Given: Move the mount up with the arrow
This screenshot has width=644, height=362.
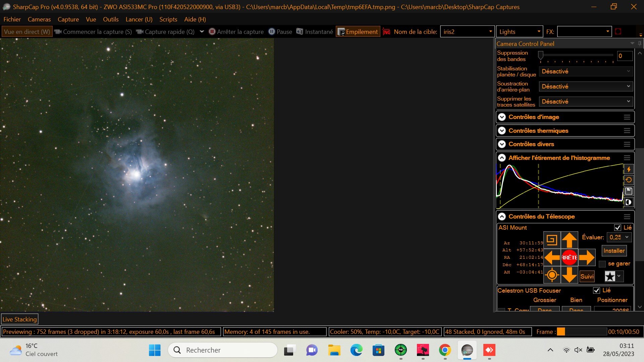Looking at the screenshot, I should pyautogui.click(x=569, y=240).
